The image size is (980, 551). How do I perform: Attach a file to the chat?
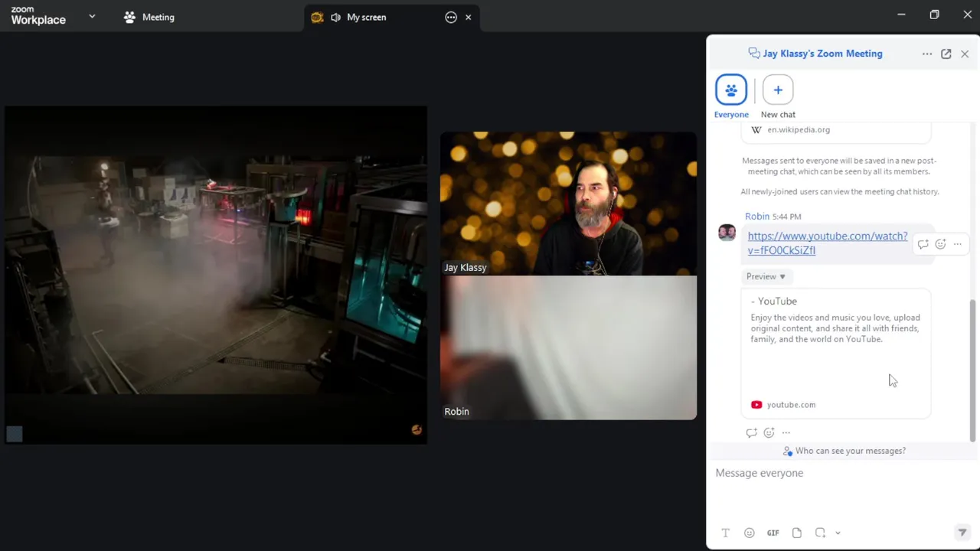click(796, 533)
